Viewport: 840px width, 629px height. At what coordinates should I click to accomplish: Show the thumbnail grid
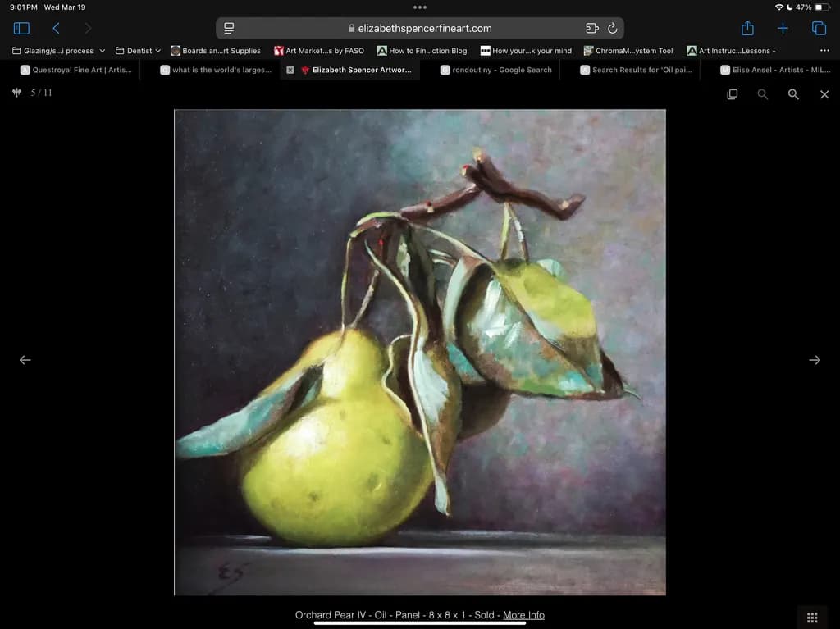coord(812,618)
